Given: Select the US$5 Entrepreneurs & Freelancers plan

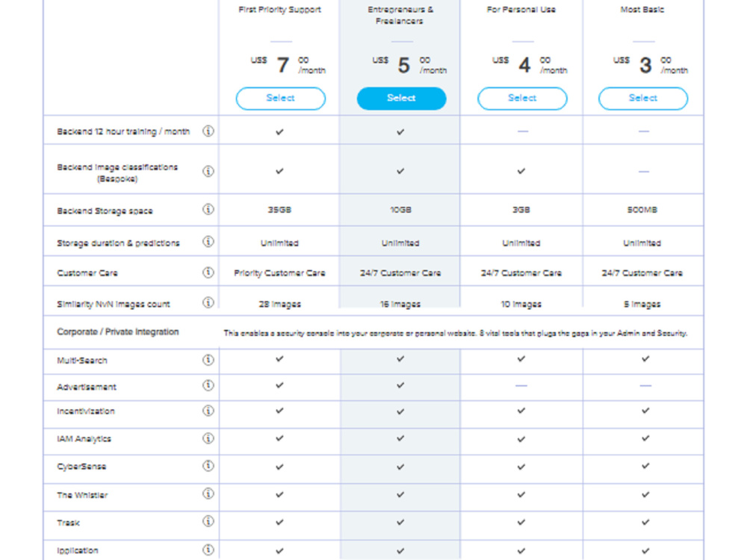Looking at the screenshot, I should pos(401,98).
